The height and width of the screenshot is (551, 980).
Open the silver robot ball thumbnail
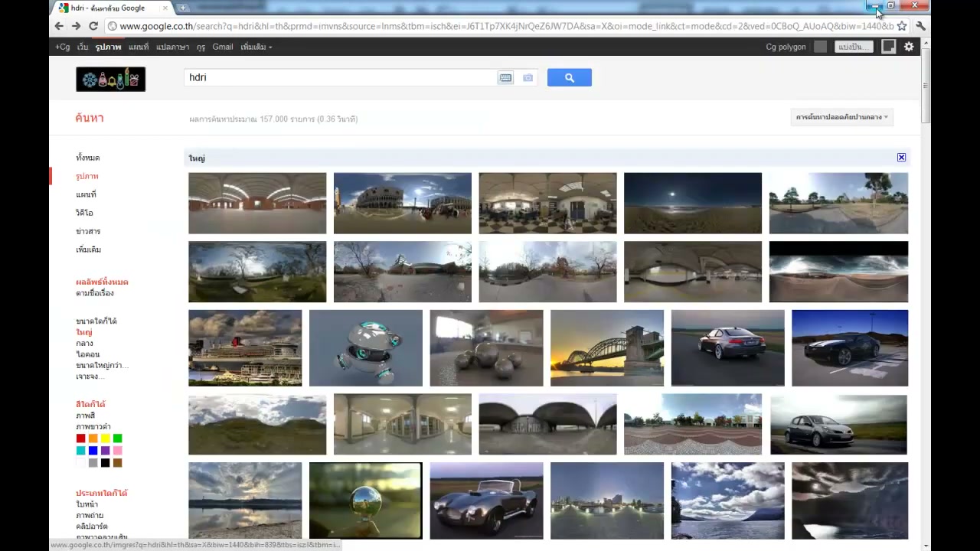366,348
